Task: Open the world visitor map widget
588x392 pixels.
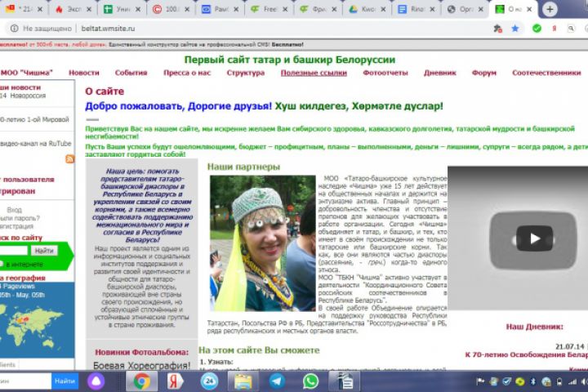Action: (37, 320)
